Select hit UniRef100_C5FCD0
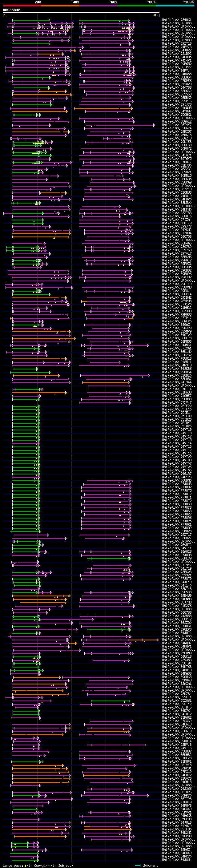 coord(177,819)
